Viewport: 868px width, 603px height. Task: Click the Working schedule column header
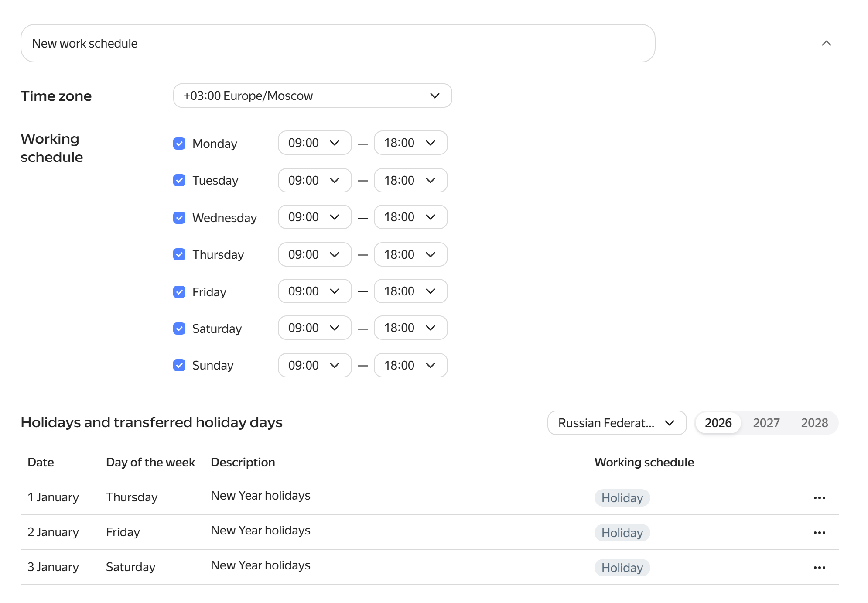click(x=644, y=462)
